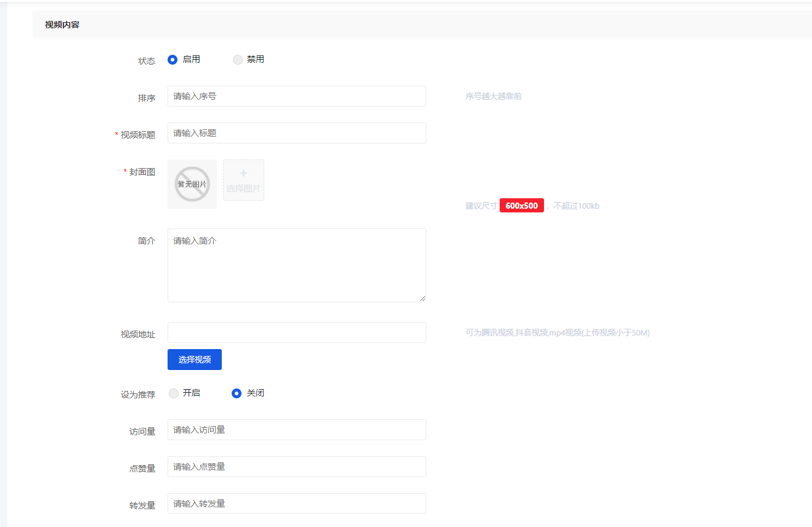Enable 开启 for 设为推荐

pyautogui.click(x=174, y=393)
